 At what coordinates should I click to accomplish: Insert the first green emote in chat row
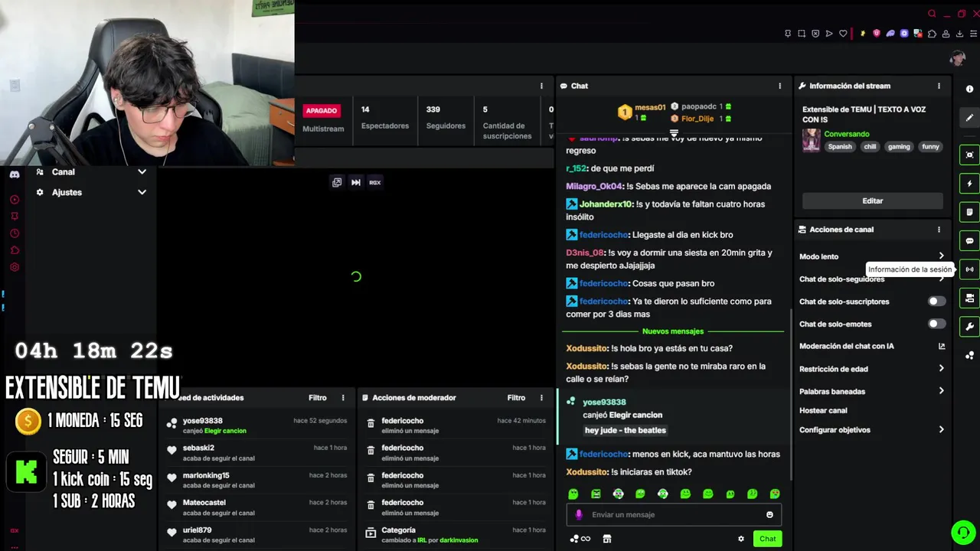click(x=573, y=494)
